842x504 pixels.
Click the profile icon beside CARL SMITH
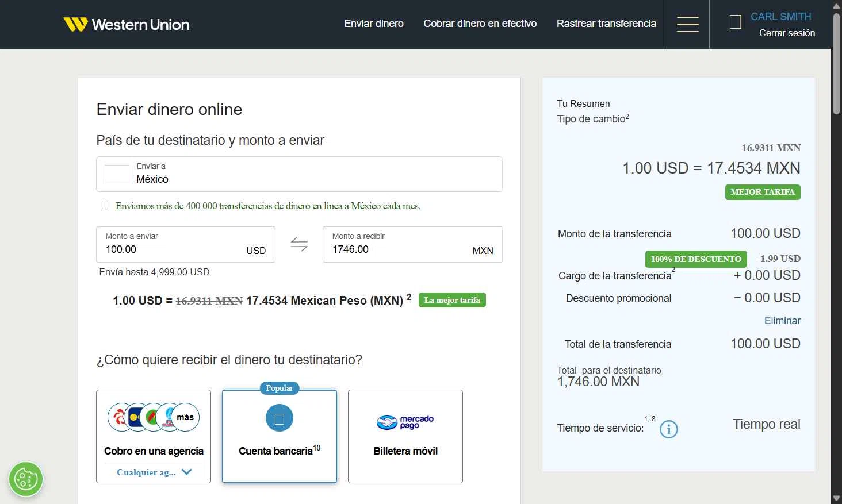(x=735, y=22)
